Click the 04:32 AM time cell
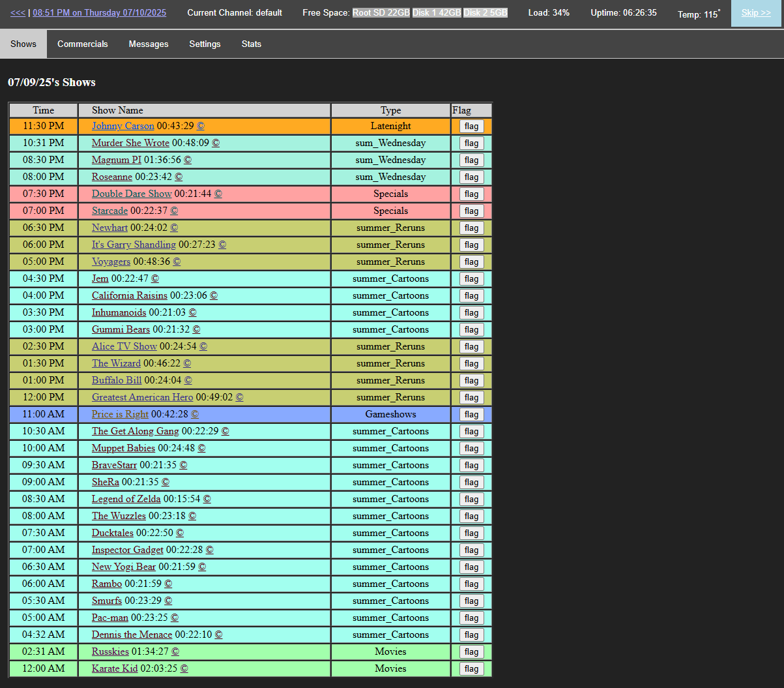The width and height of the screenshot is (784, 688). click(44, 635)
